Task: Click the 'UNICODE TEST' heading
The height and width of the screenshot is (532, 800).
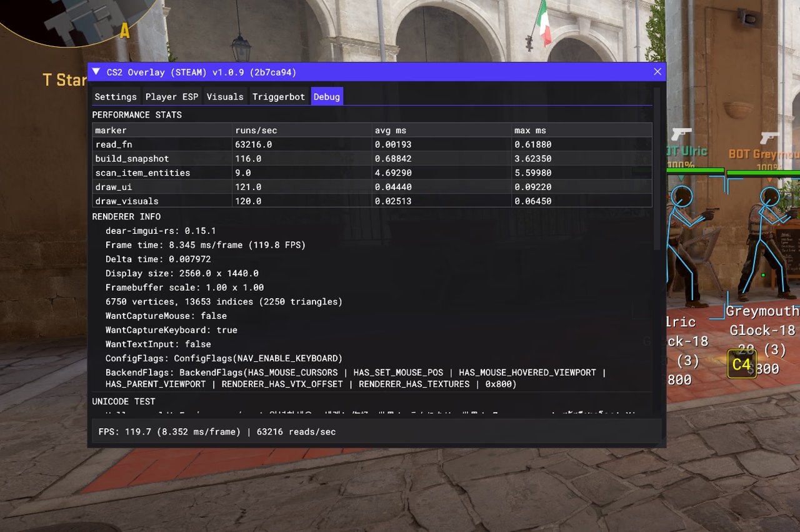Action: pyautogui.click(x=124, y=401)
